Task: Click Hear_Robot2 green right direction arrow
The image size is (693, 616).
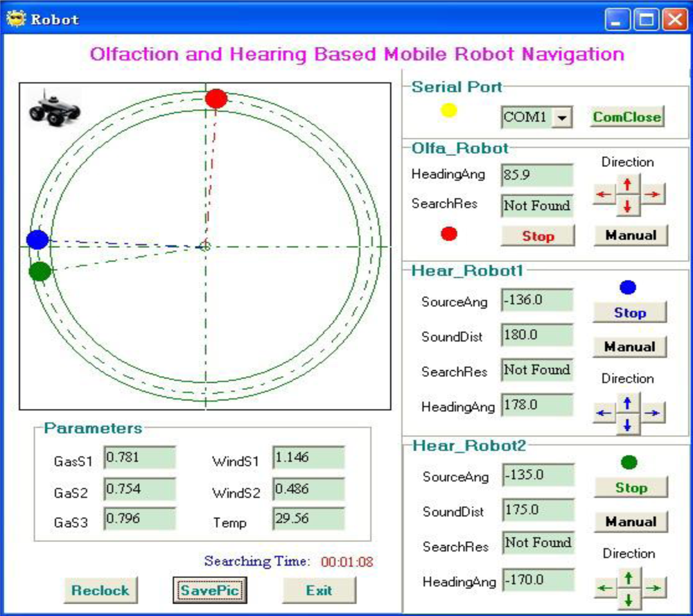Action: tap(653, 589)
